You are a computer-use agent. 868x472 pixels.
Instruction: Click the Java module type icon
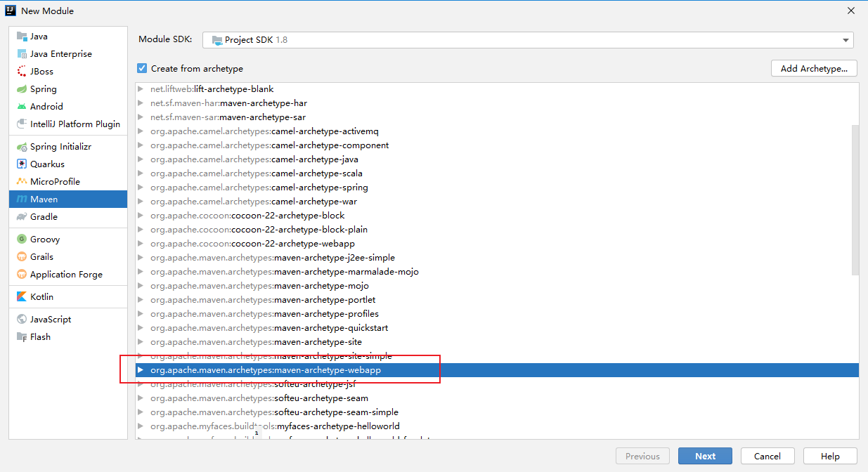coord(22,37)
